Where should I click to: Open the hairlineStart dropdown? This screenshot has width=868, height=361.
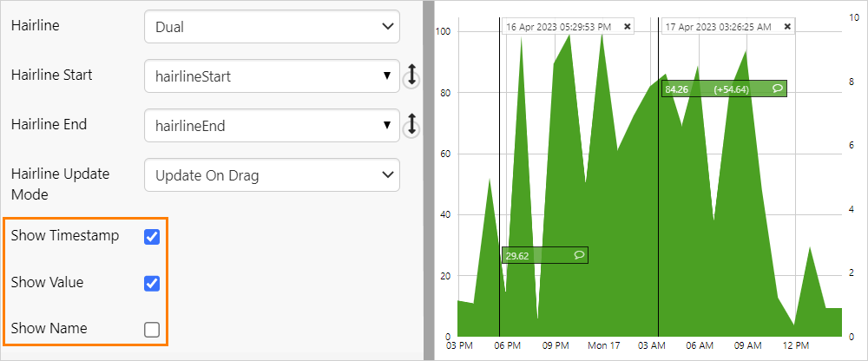[x=272, y=75]
